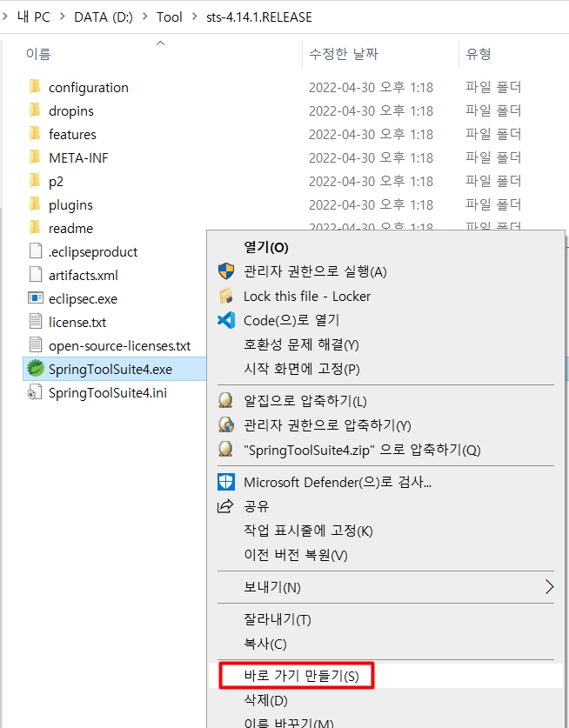The width and height of the screenshot is (569, 728).
Task: Click the SpringToolSuite4.exe green leaf icon
Action: coord(36,368)
